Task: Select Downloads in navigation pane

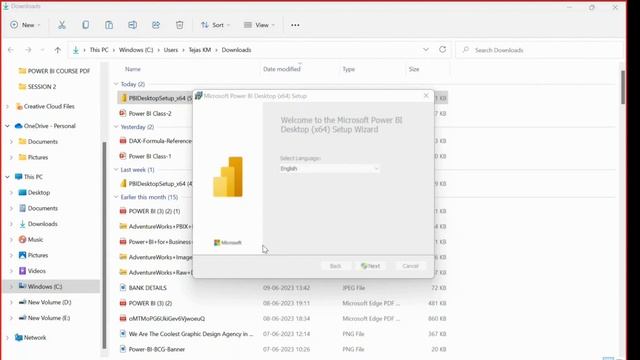Action: pyautogui.click(x=38, y=224)
